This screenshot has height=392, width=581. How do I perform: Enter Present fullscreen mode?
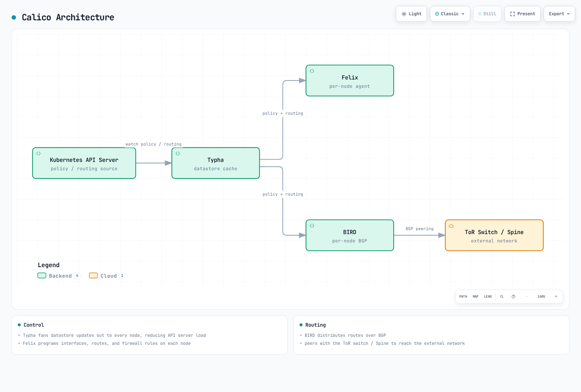tap(523, 14)
